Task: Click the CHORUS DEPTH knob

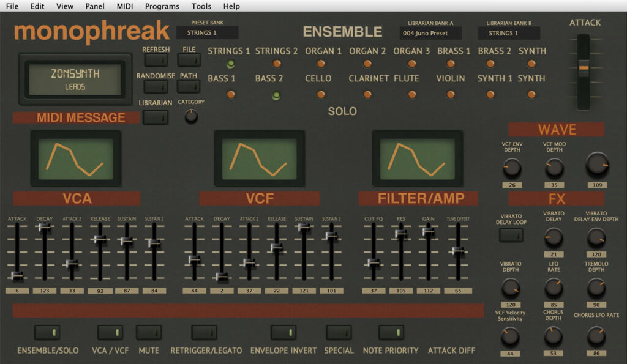Action: (x=554, y=336)
